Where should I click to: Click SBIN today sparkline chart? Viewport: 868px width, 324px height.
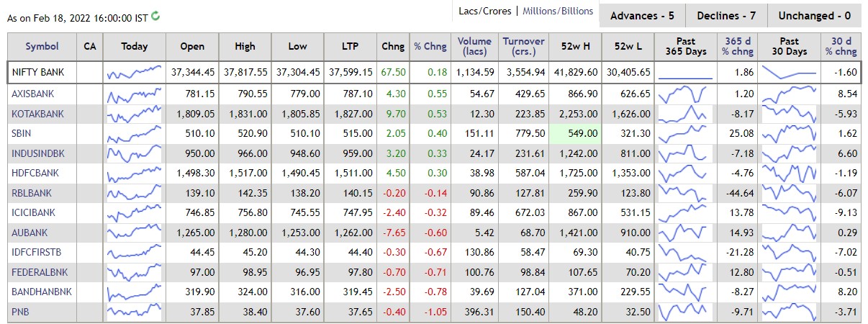(x=134, y=133)
